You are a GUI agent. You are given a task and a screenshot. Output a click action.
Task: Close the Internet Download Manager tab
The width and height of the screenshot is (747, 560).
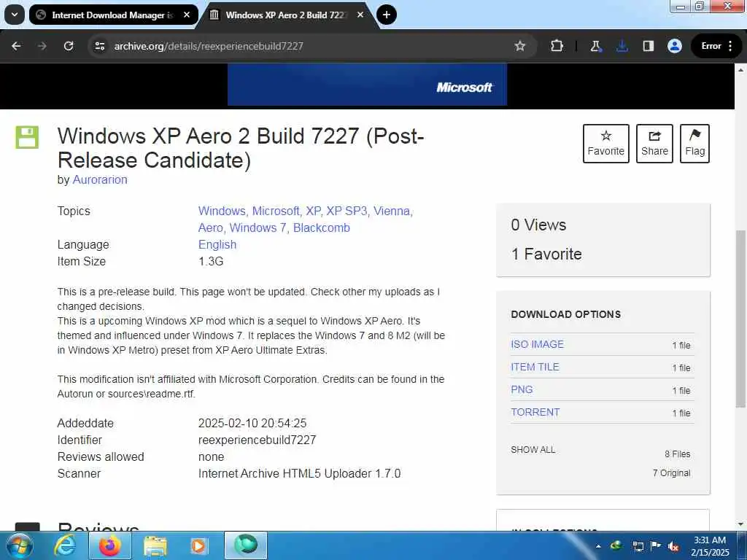tap(187, 15)
